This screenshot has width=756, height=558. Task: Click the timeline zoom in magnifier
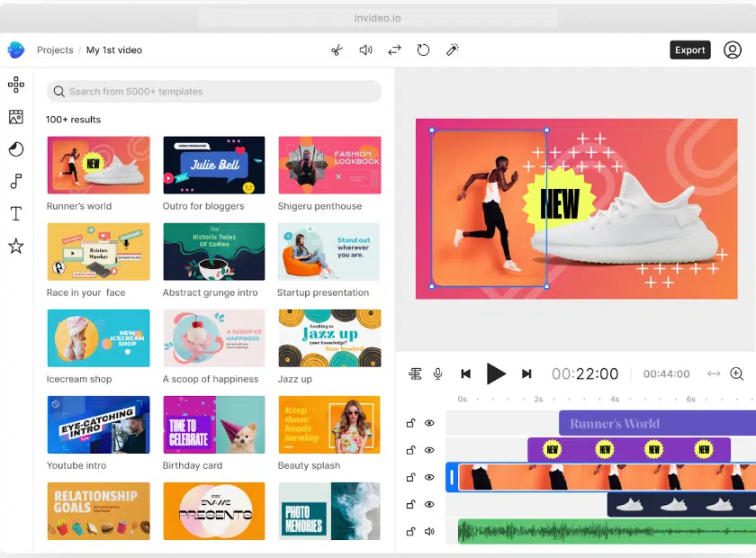click(x=736, y=373)
